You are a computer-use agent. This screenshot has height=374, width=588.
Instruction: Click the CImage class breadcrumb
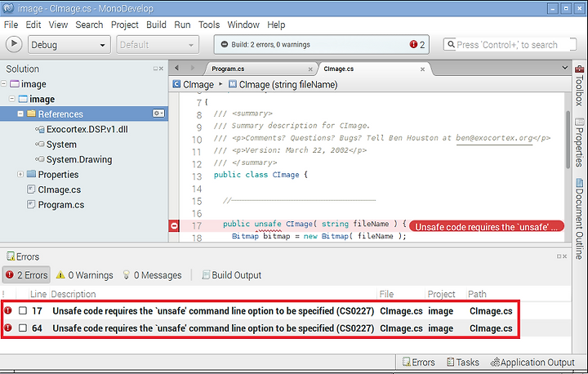coord(193,84)
